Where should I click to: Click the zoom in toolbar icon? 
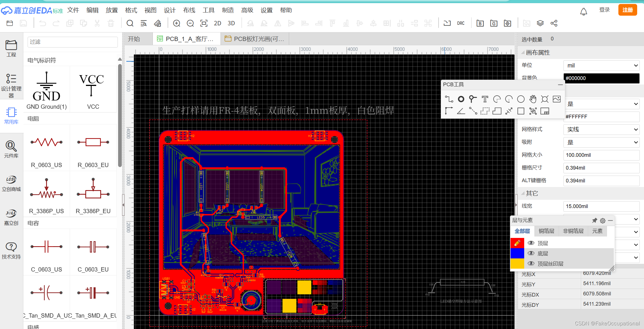click(x=177, y=23)
